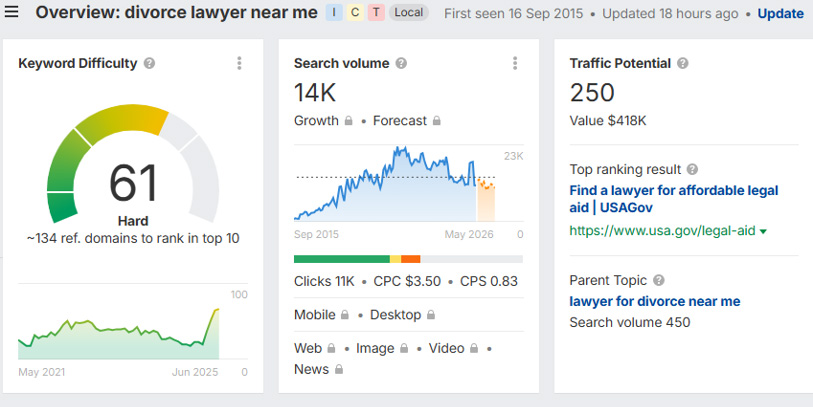Click the Local tag badge
Viewport: 813px width, 407px height.
pyautogui.click(x=409, y=12)
